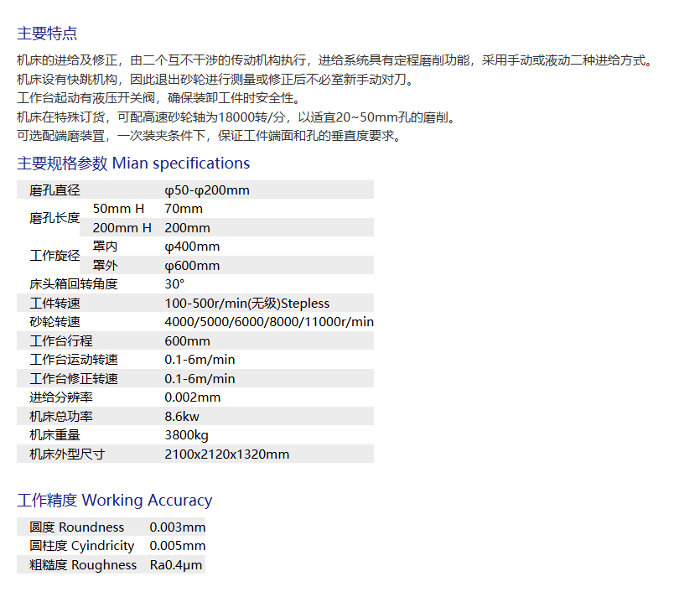700x592 pixels.
Task: Click the 主要特点 section heading
Action: click(47, 34)
